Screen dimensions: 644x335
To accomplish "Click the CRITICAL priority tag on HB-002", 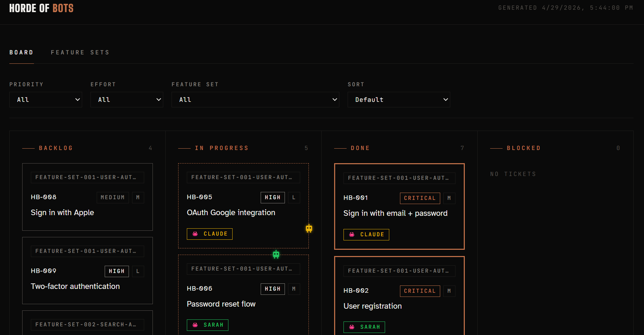I will click(x=420, y=291).
